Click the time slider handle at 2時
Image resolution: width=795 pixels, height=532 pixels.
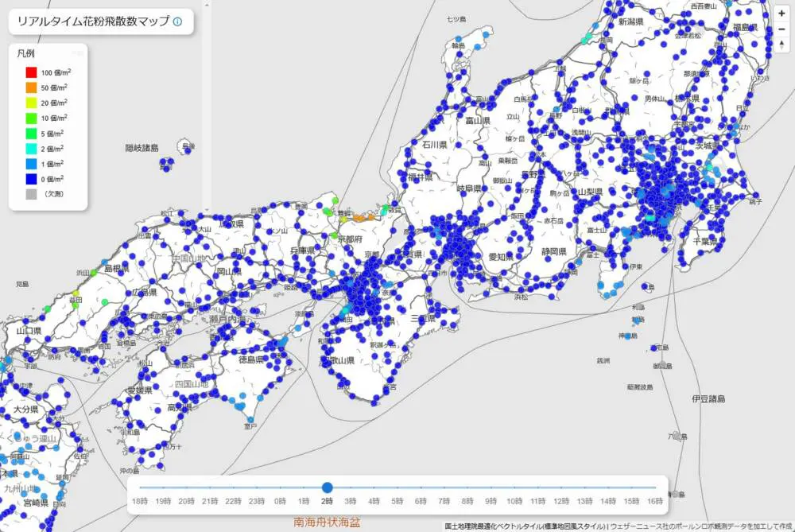pyautogui.click(x=328, y=487)
